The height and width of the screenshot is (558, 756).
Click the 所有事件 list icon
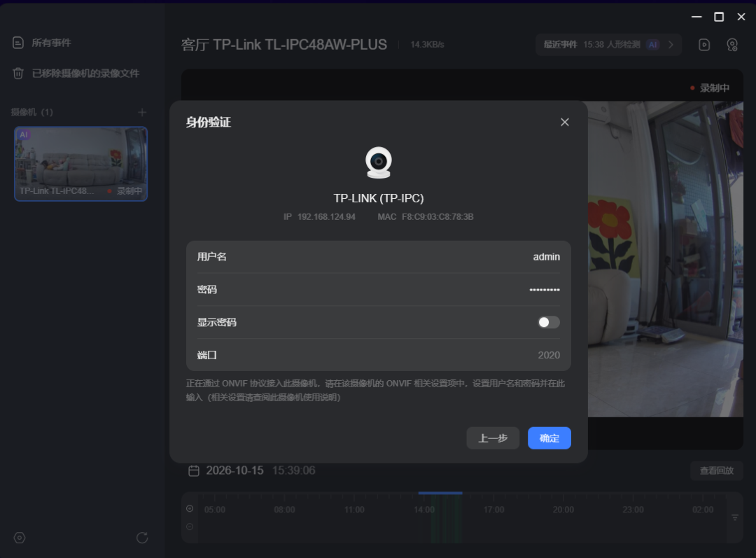coord(17,43)
